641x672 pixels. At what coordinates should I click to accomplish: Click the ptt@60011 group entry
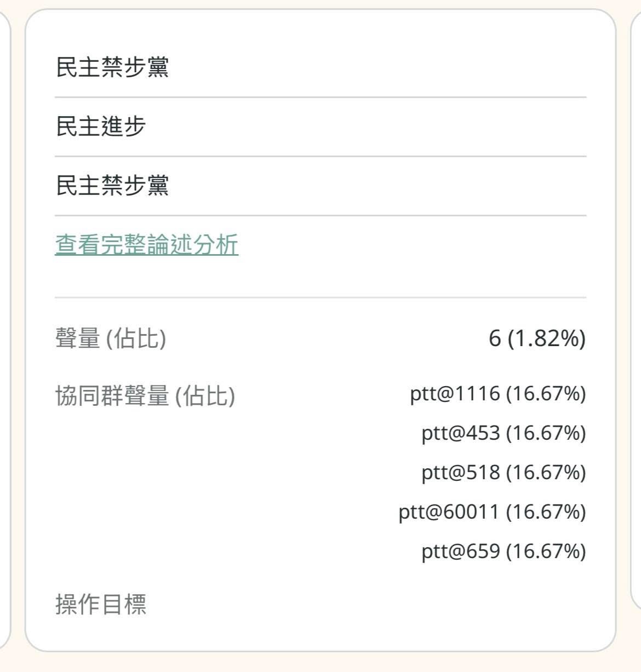pyautogui.click(x=492, y=512)
